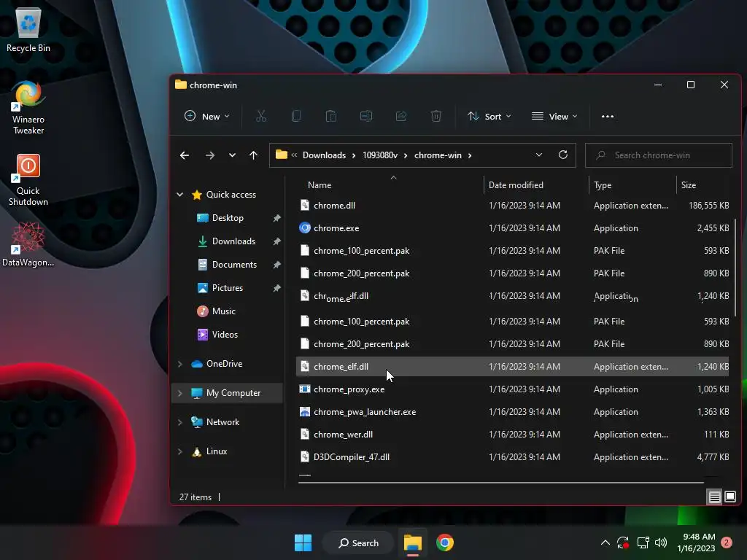Click the network tray icon

coord(643,542)
